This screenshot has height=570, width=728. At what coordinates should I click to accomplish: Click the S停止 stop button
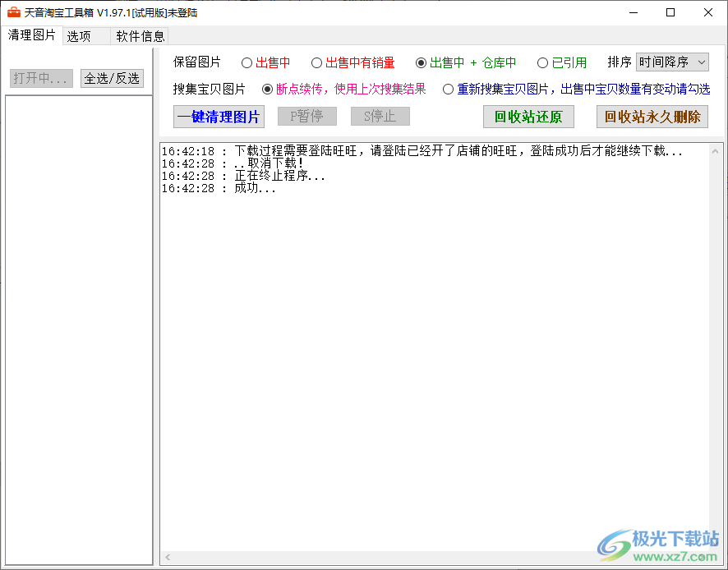pos(380,117)
